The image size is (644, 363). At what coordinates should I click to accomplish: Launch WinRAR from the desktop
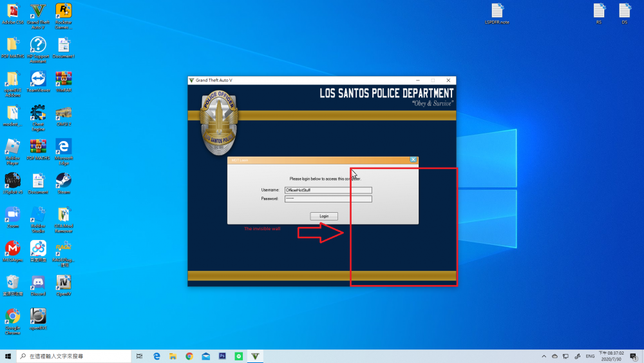[64, 81]
